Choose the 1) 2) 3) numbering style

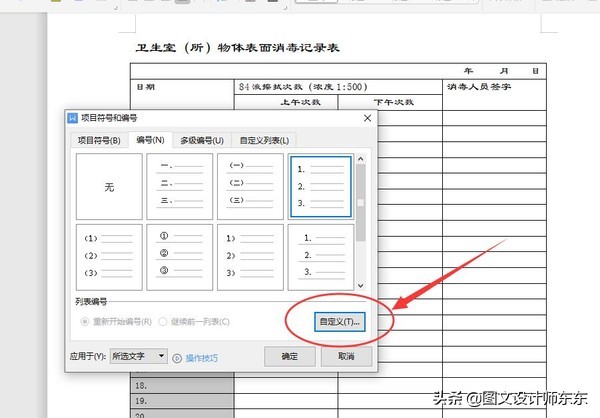pyautogui.click(x=250, y=257)
